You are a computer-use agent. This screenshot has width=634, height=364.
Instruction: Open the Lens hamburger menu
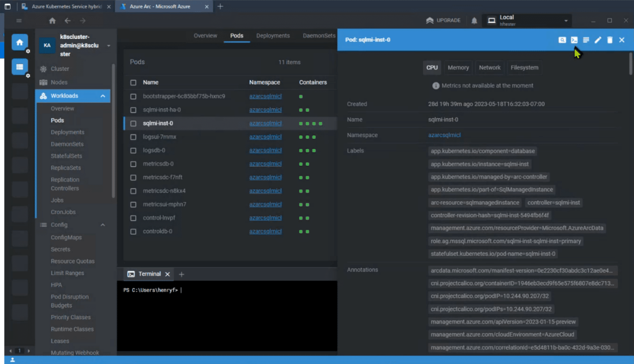19,21
